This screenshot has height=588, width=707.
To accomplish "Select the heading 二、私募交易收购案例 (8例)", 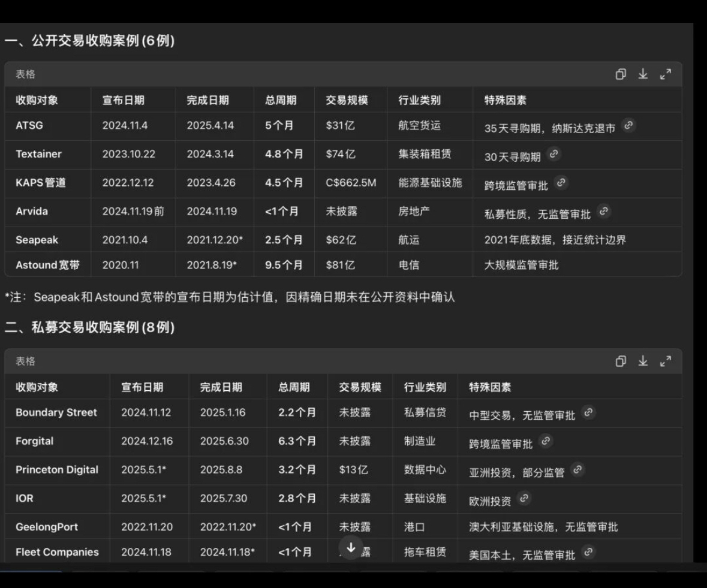I will (89, 328).
